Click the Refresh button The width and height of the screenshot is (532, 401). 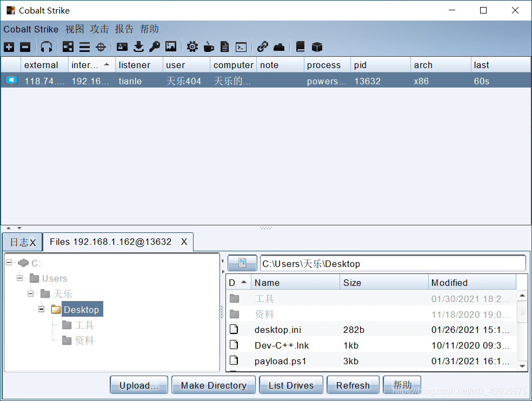pos(353,385)
